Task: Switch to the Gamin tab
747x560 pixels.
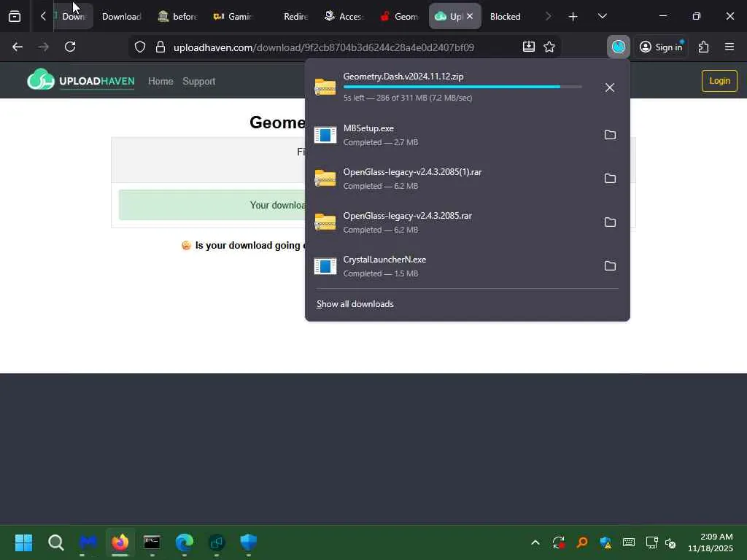Action: [233, 17]
